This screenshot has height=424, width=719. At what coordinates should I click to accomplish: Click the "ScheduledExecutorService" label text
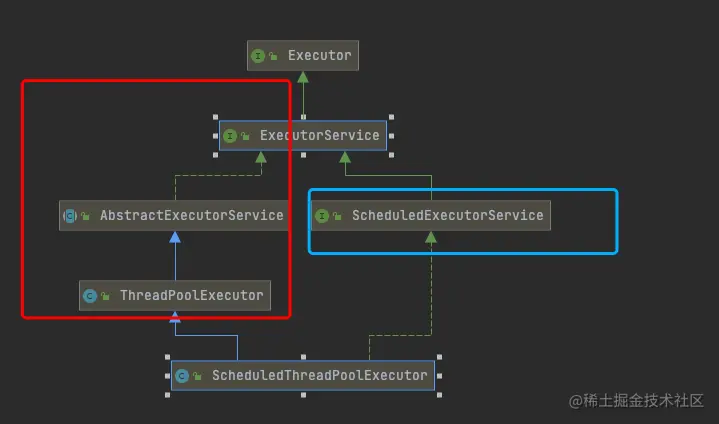point(448,215)
